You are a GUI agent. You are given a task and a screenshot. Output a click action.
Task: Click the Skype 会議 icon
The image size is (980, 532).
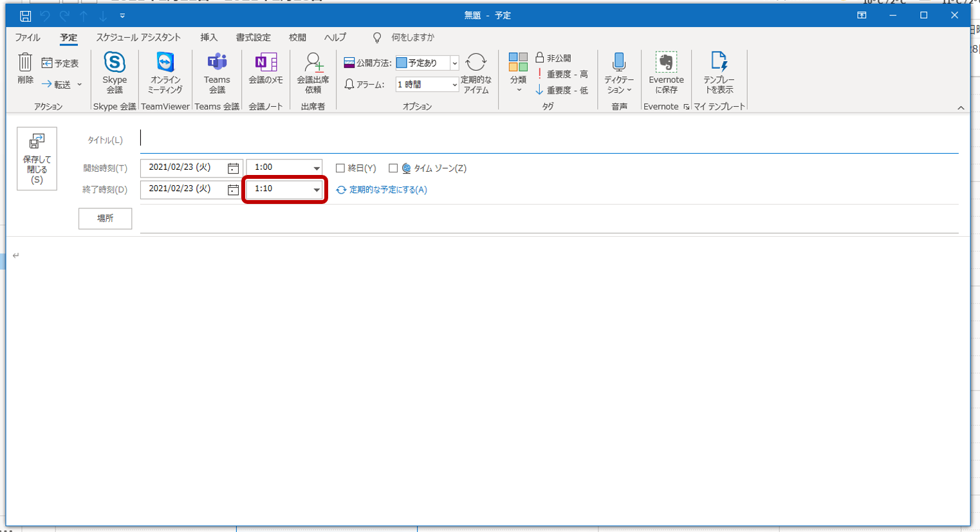[x=115, y=63]
